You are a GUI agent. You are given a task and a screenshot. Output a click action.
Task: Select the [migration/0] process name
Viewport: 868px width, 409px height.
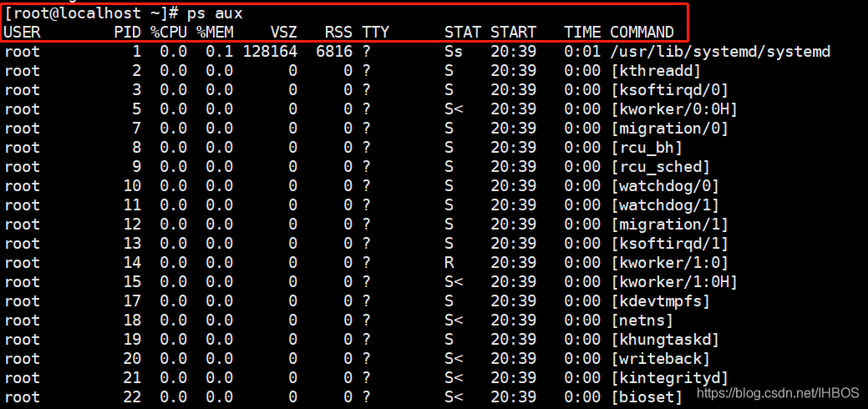click(x=670, y=129)
